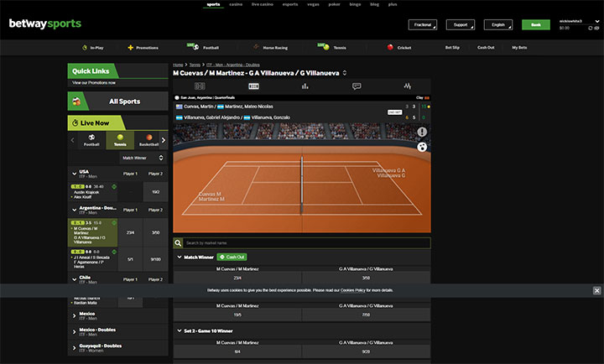Open the Cash Out menu item

click(486, 47)
